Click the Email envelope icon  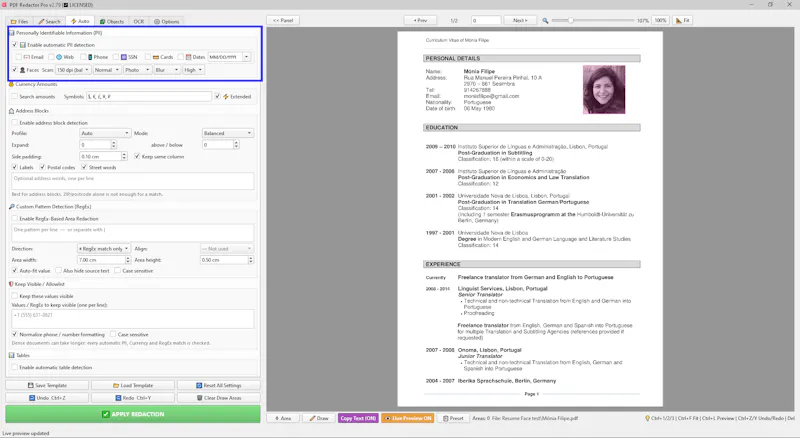pos(27,57)
